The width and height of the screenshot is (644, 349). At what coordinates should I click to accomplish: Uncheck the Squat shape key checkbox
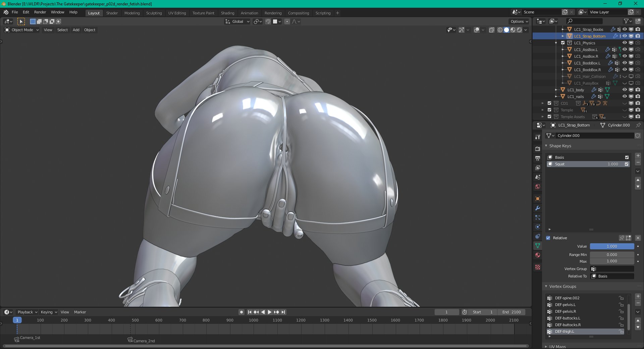tap(627, 164)
